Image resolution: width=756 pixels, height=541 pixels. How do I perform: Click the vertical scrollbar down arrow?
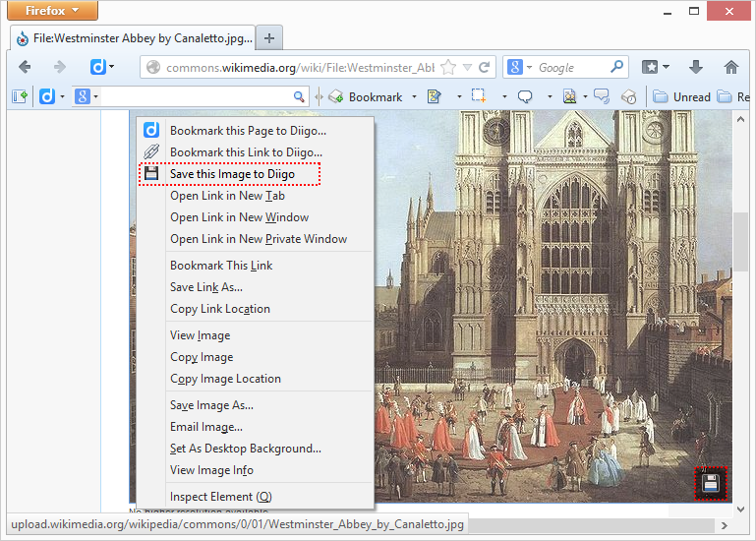pyautogui.click(x=741, y=510)
